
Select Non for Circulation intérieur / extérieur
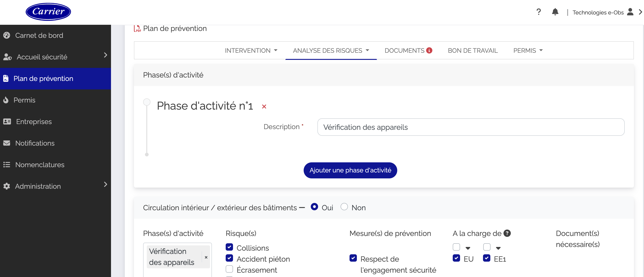pos(344,207)
